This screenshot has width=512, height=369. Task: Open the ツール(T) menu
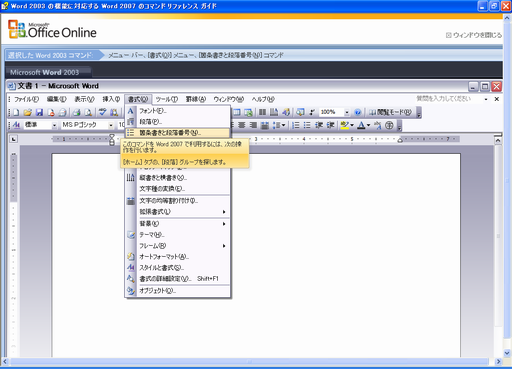tap(166, 99)
